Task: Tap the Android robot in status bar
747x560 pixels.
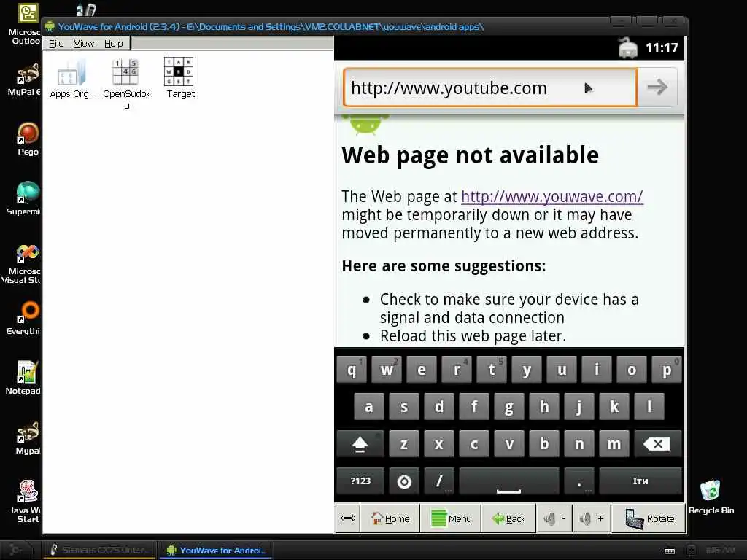Action: [628, 47]
